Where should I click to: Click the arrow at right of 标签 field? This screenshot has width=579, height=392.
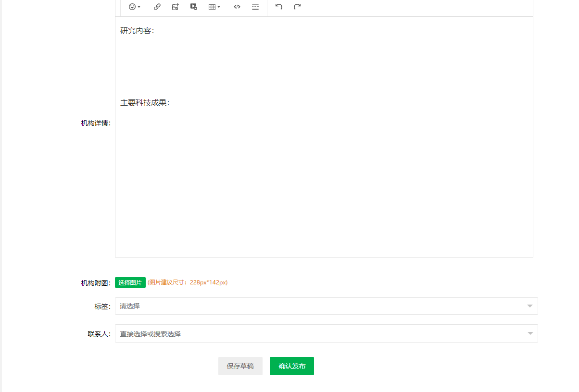(530, 306)
